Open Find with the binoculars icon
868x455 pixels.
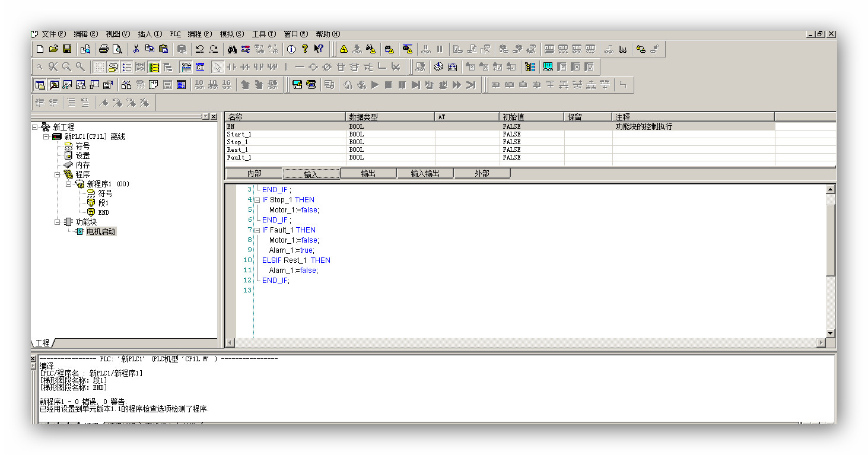[x=232, y=49]
